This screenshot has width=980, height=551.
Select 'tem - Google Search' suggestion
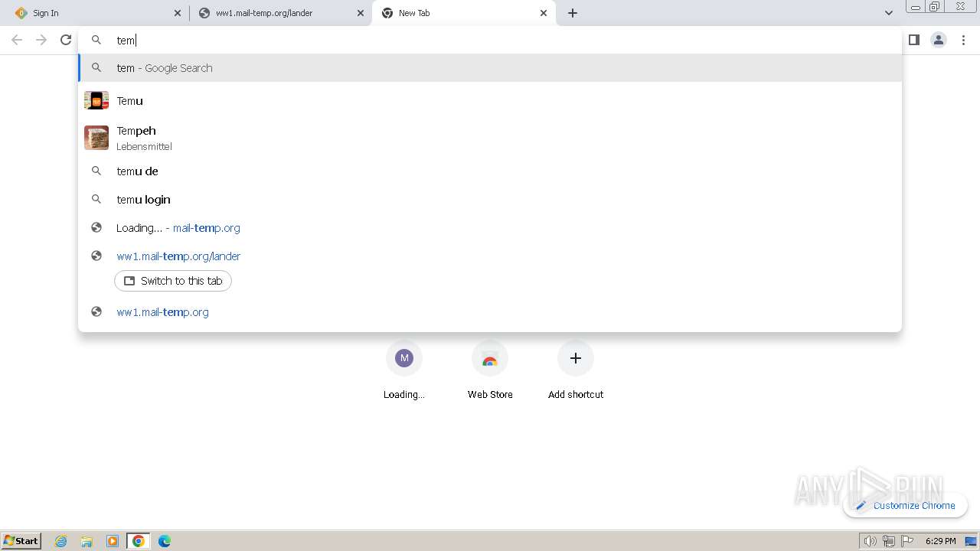pos(490,68)
